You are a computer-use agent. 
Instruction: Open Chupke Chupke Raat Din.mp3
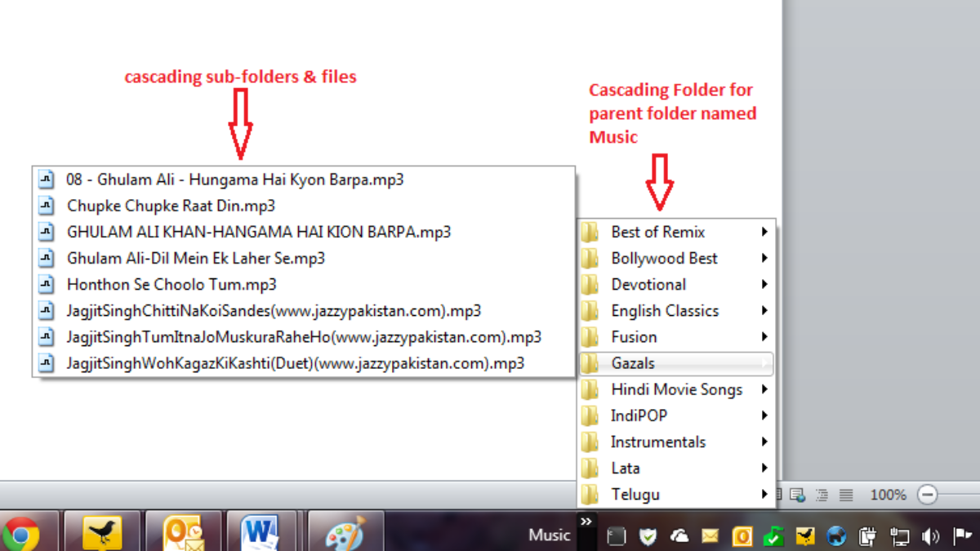tap(171, 206)
